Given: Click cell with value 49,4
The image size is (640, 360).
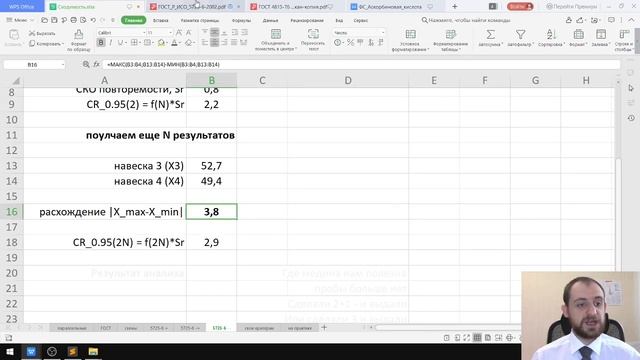Looking at the screenshot, I should pos(211,181).
